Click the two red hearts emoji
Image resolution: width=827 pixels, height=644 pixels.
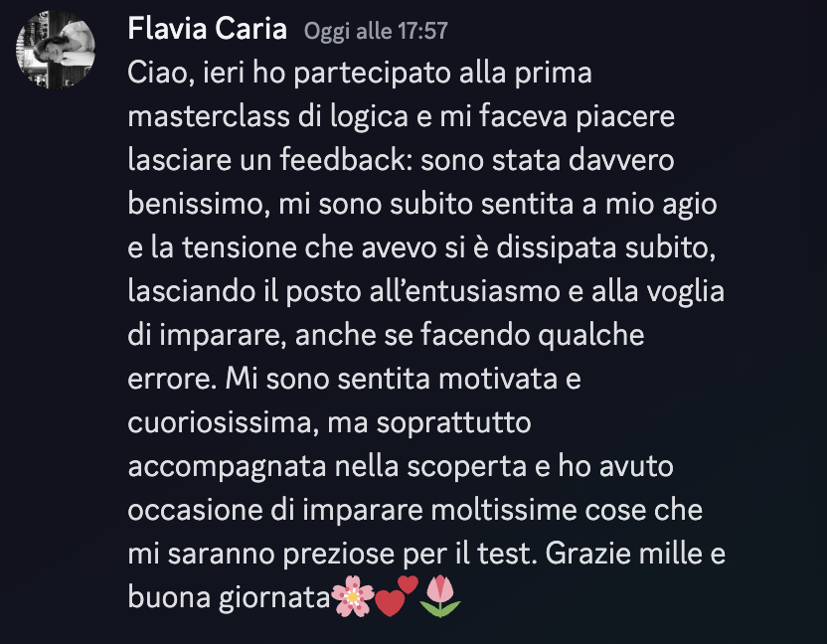[x=397, y=596]
